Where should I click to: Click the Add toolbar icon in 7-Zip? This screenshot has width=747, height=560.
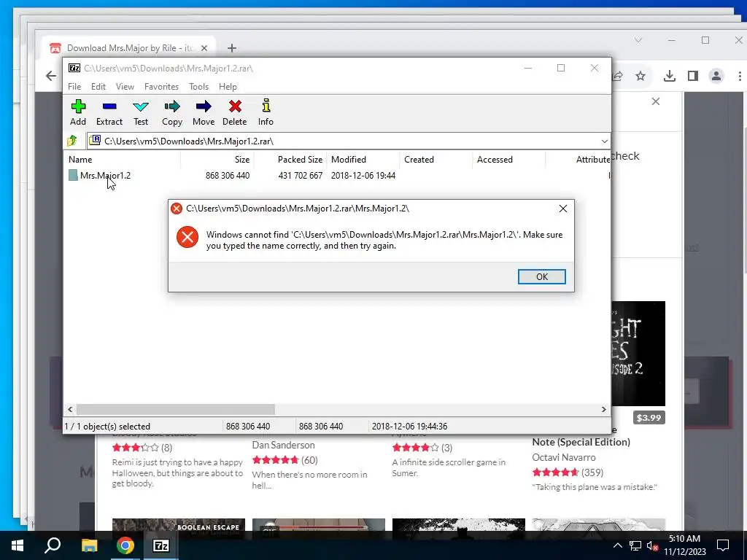[x=78, y=112]
